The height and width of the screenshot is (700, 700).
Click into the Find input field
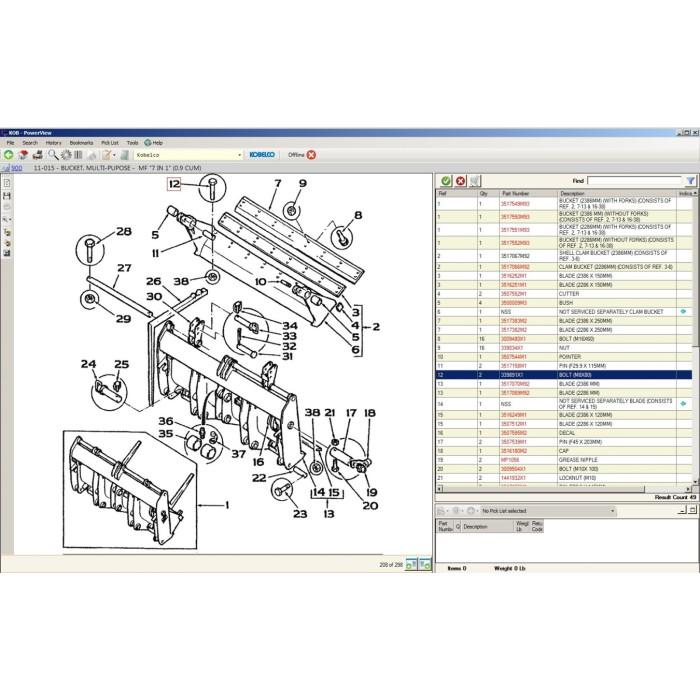(634, 180)
